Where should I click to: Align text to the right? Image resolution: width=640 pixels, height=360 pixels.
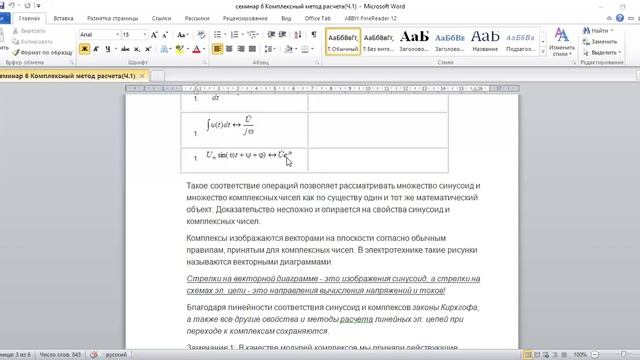pos(241,49)
